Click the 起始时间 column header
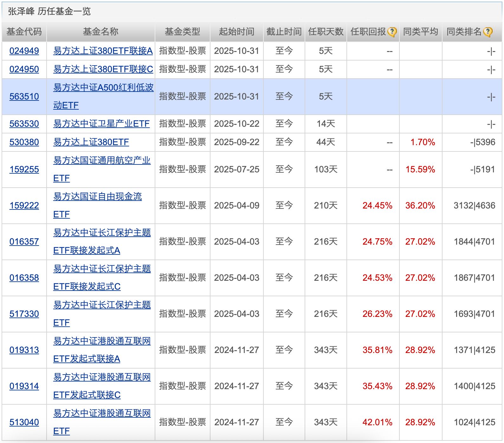The width and height of the screenshot is (504, 443). point(236,32)
